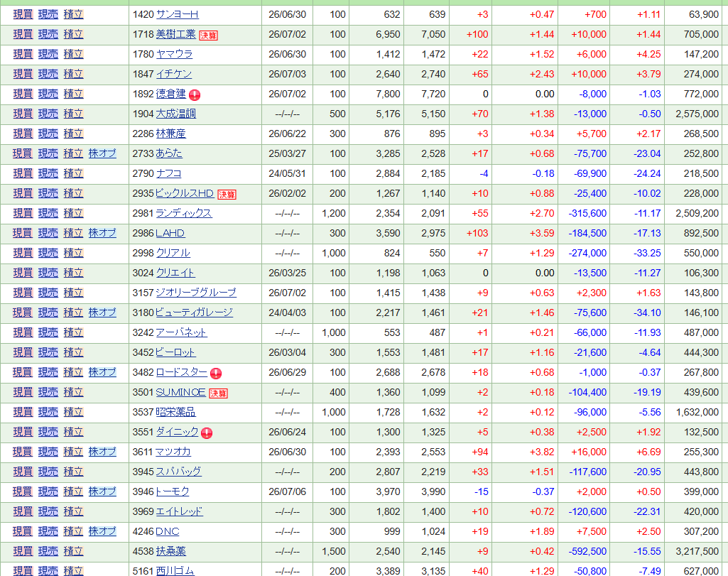Image resolution: width=728 pixels, height=576 pixels.
Task: Click 現売 in the 美樹工業 row
Action: 48,34
